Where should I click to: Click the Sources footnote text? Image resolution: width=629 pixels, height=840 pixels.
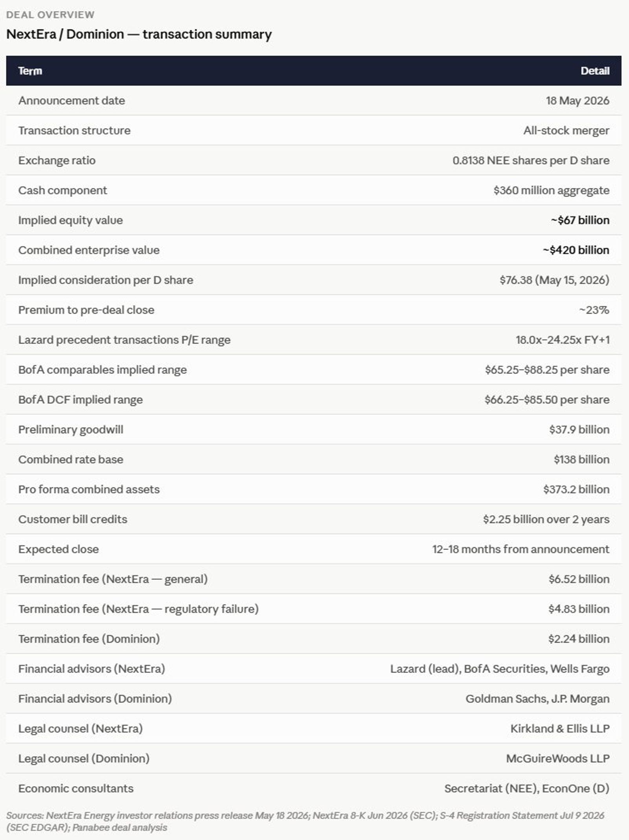305,821
